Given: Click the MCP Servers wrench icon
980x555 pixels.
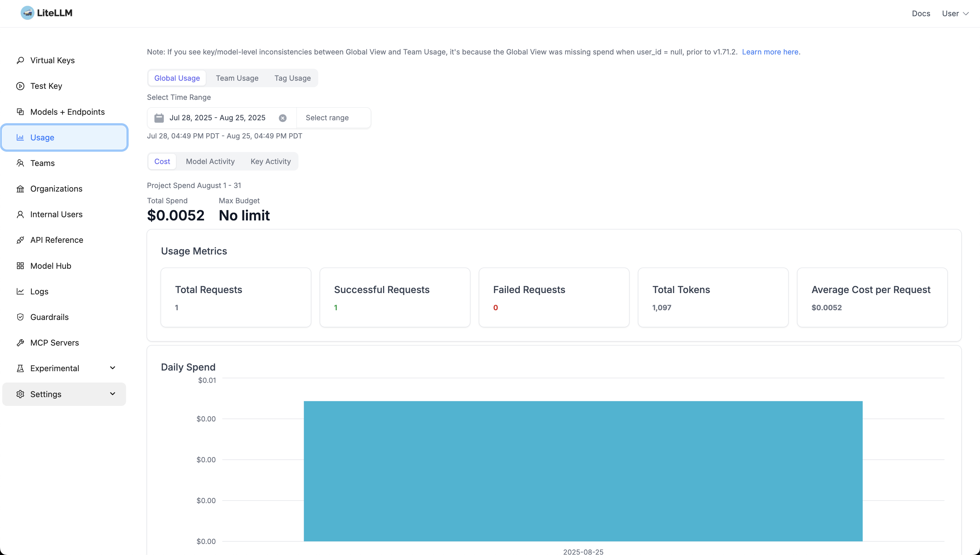Looking at the screenshot, I should (x=20, y=343).
